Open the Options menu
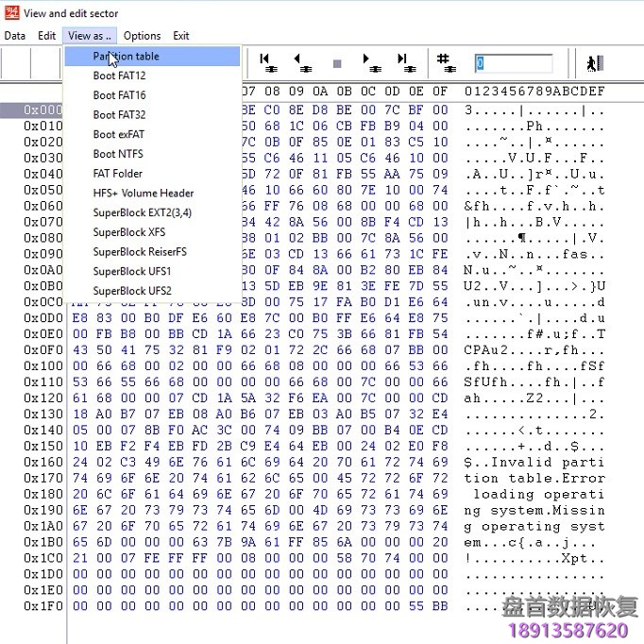 click(142, 36)
